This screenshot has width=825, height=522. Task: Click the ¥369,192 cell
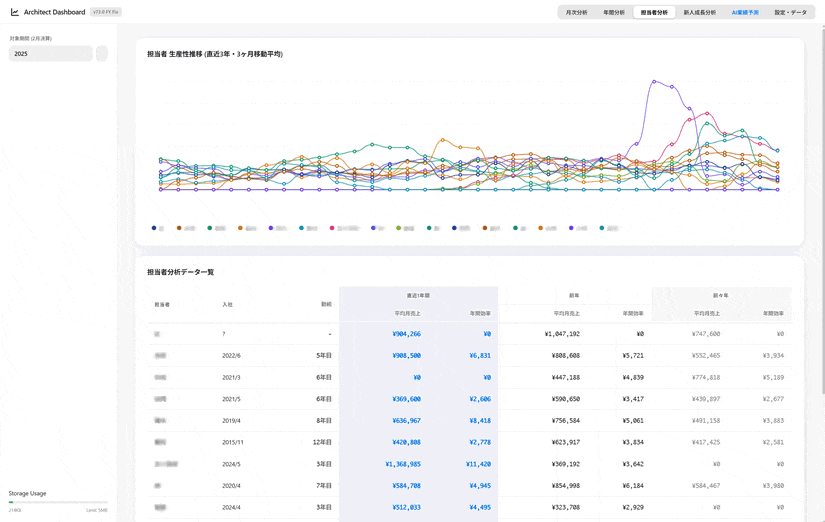pyautogui.click(x=566, y=464)
